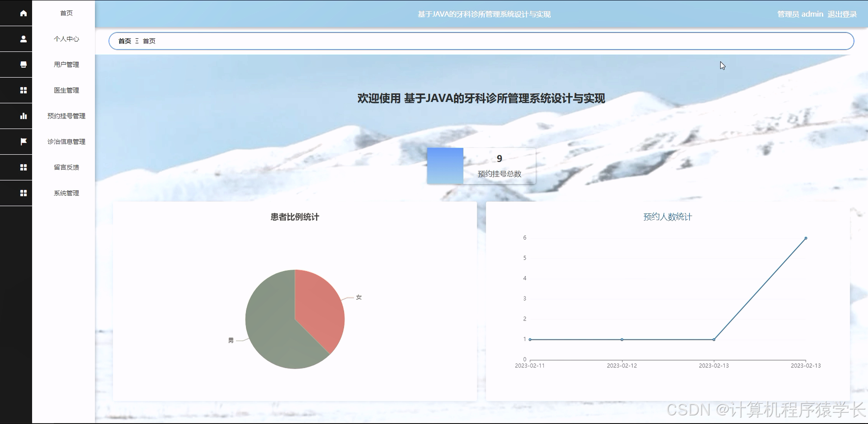
Task: Click the breadcrumb collapse icon after 首页
Action: coord(137,41)
